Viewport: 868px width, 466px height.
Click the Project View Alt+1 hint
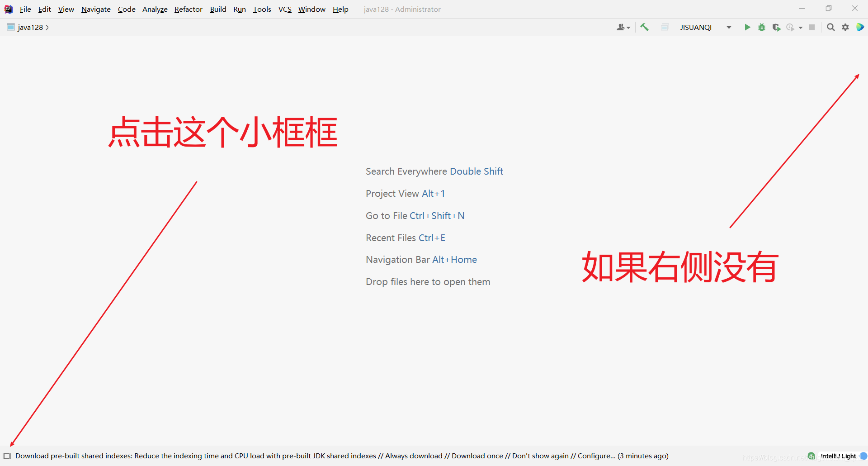point(406,194)
